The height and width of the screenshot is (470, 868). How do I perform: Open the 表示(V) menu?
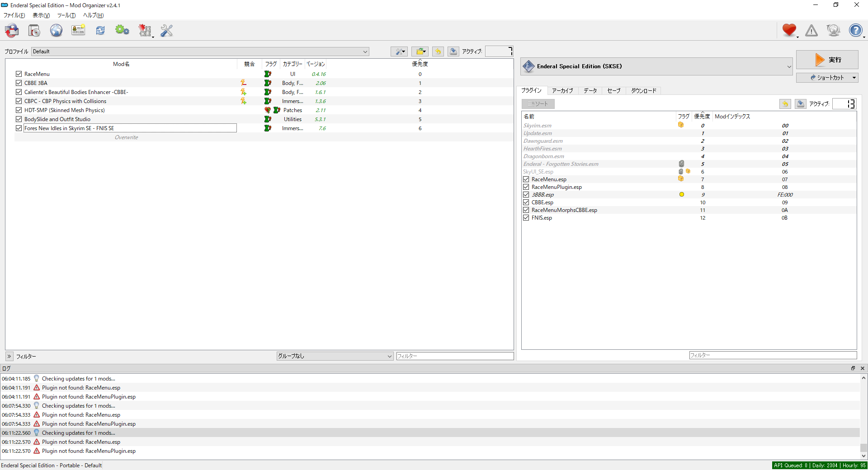(x=41, y=15)
